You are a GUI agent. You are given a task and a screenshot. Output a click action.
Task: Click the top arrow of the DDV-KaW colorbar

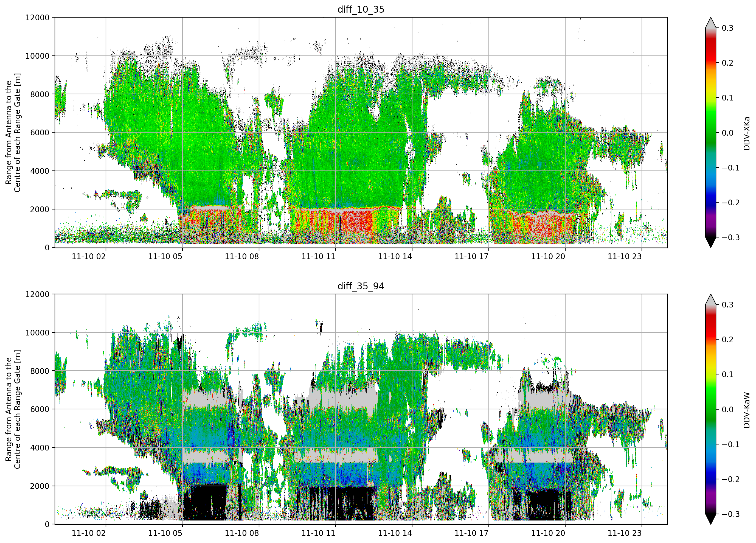pos(711,300)
